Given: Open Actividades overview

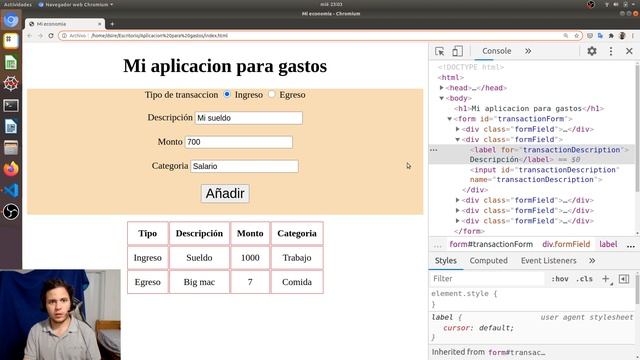Looking at the screenshot, I should point(18,4).
